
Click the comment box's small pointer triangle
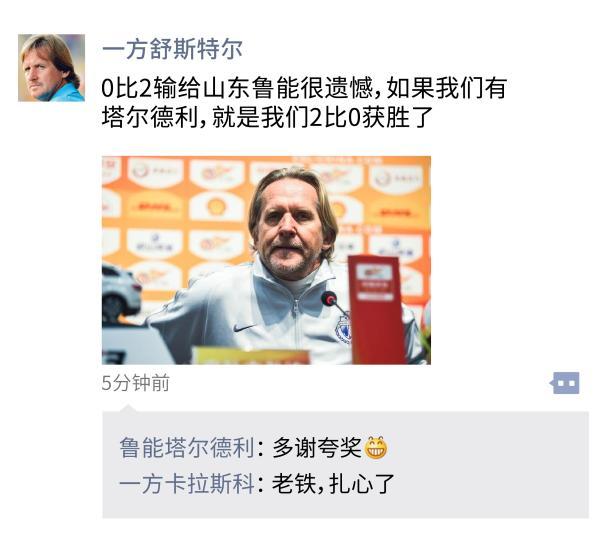[x=129, y=408]
